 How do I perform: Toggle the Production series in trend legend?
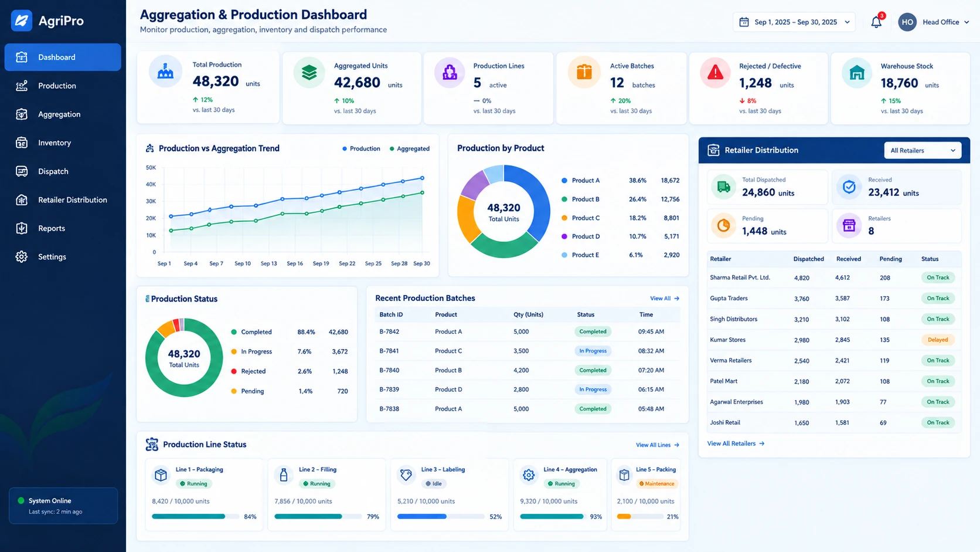click(x=361, y=148)
